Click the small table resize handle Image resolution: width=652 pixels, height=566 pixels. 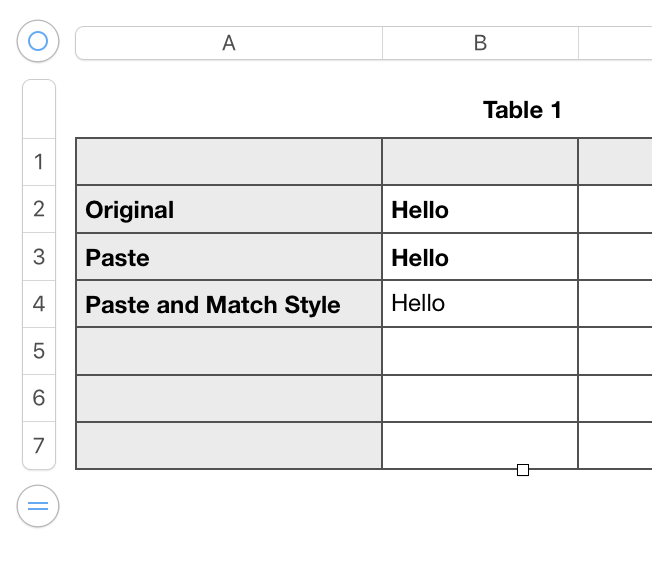523,470
